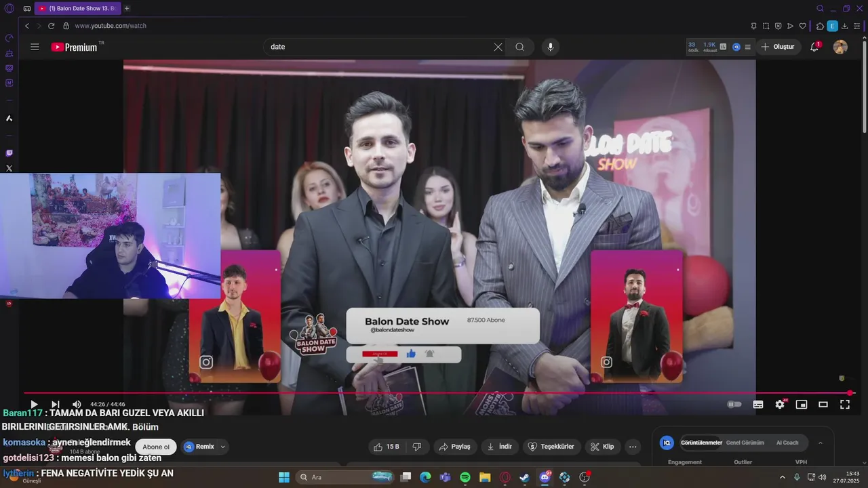Click the Klip button
The width and height of the screenshot is (868, 488).
coord(602,447)
